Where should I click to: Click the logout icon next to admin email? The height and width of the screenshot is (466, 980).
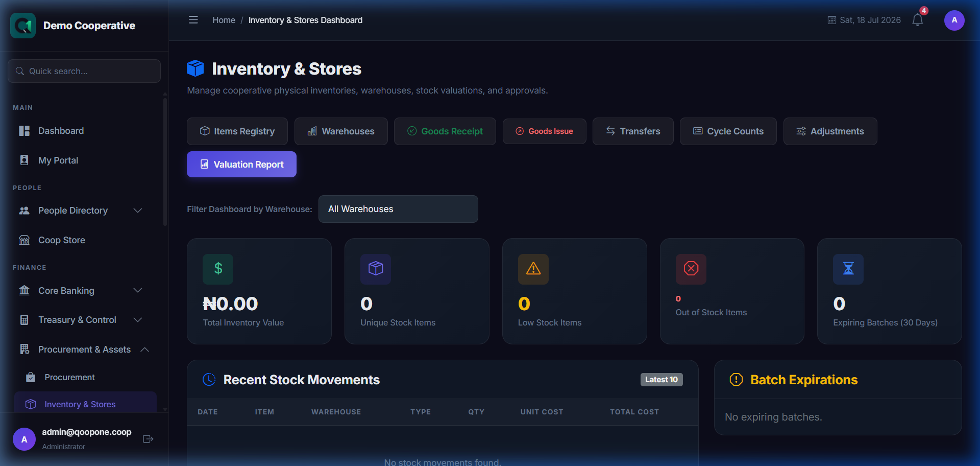[148, 439]
